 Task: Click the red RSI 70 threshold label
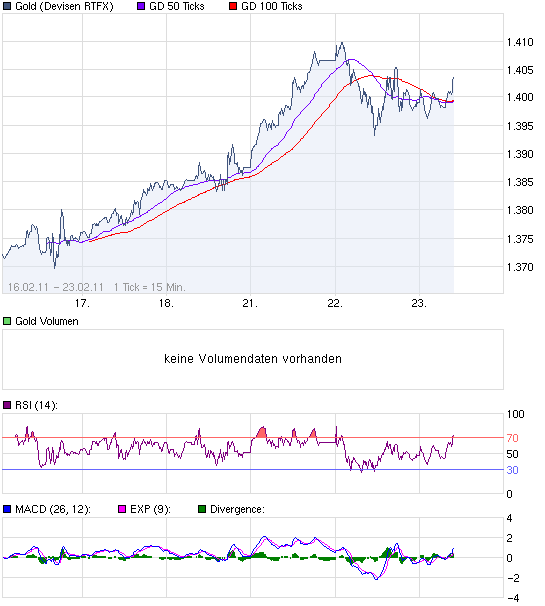pyautogui.click(x=513, y=438)
